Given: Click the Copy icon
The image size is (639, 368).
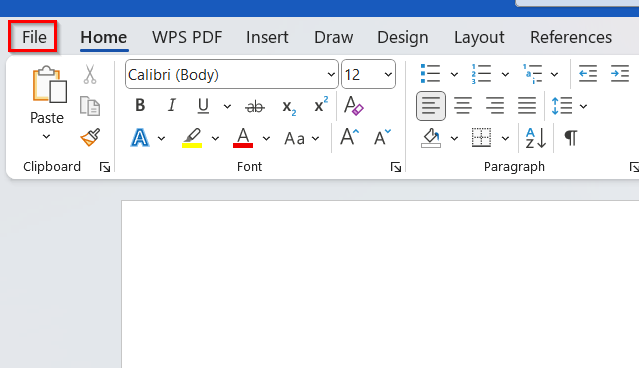Looking at the screenshot, I should point(90,106).
